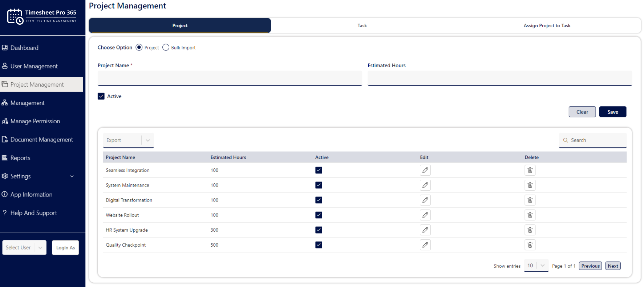Delete the System Maintenance project
Screen dimensions: 644x287
click(x=530, y=185)
